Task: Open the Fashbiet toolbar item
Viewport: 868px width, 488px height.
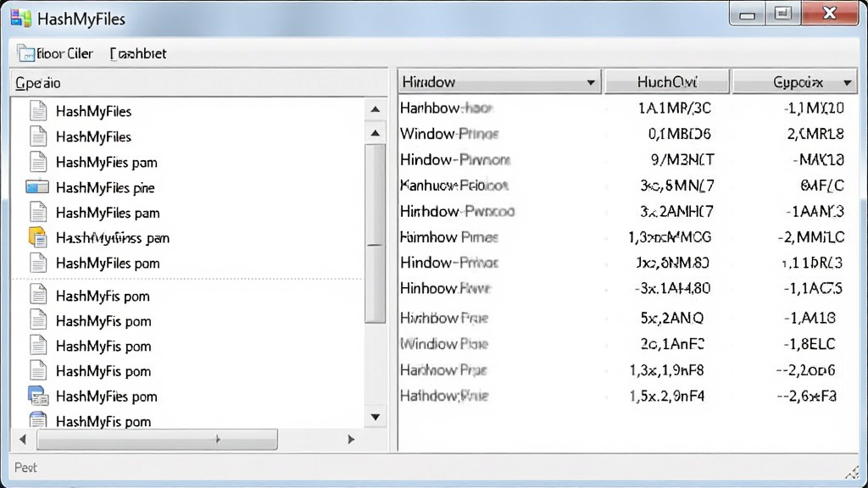Action: [138, 53]
